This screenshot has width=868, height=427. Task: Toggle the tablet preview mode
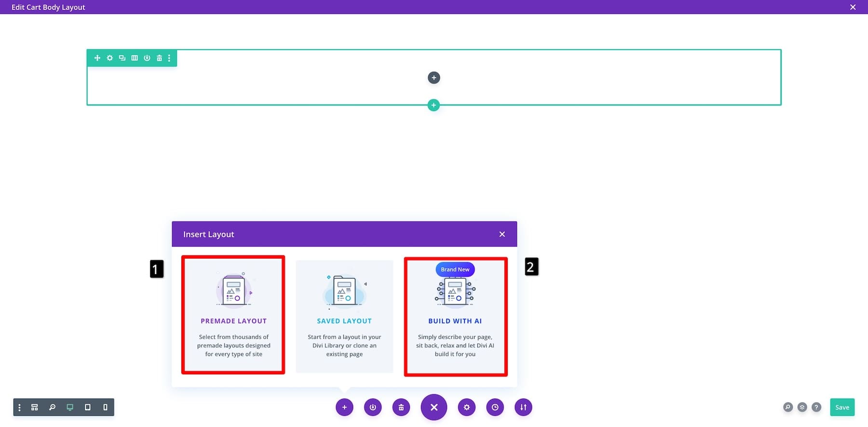click(x=87, y=407)
